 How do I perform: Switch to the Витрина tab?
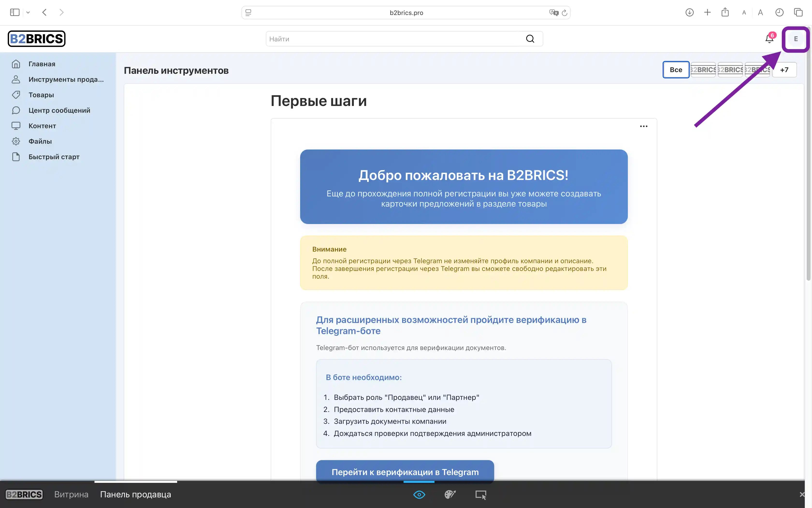click(71, 494)
